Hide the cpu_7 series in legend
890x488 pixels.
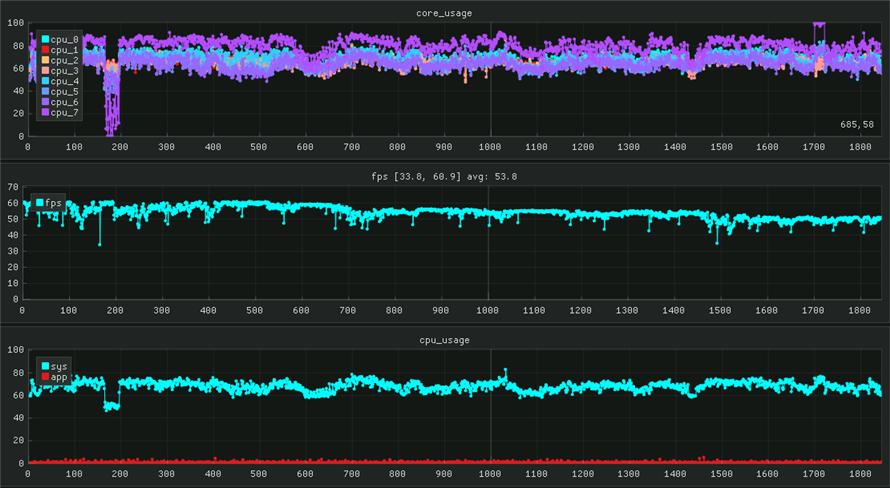click(58, 113)
